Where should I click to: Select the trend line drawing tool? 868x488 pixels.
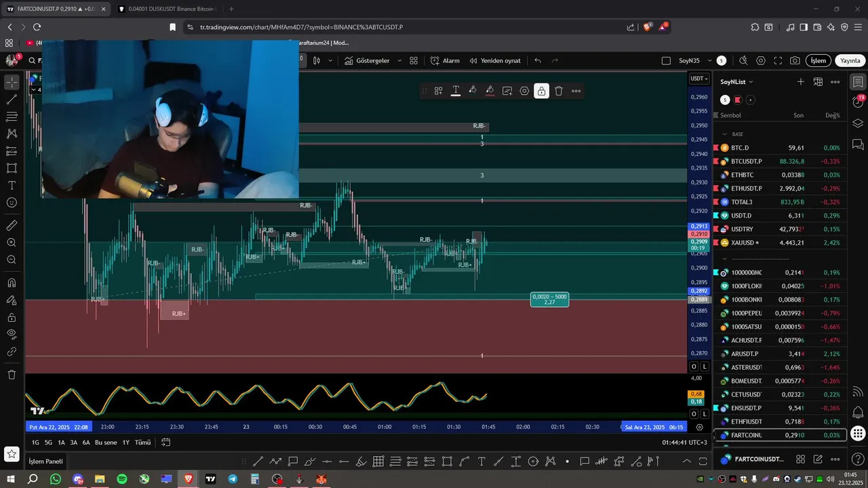tap(12, 100)
